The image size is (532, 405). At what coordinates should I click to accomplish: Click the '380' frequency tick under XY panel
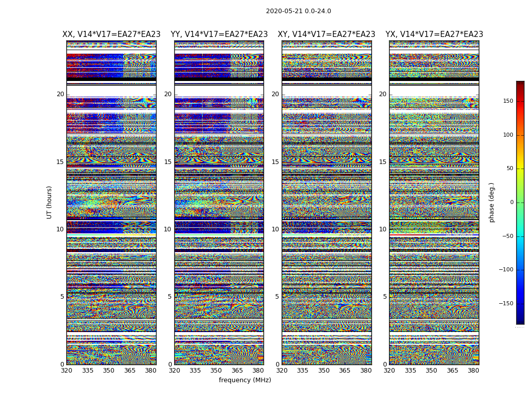pos(366,371)
